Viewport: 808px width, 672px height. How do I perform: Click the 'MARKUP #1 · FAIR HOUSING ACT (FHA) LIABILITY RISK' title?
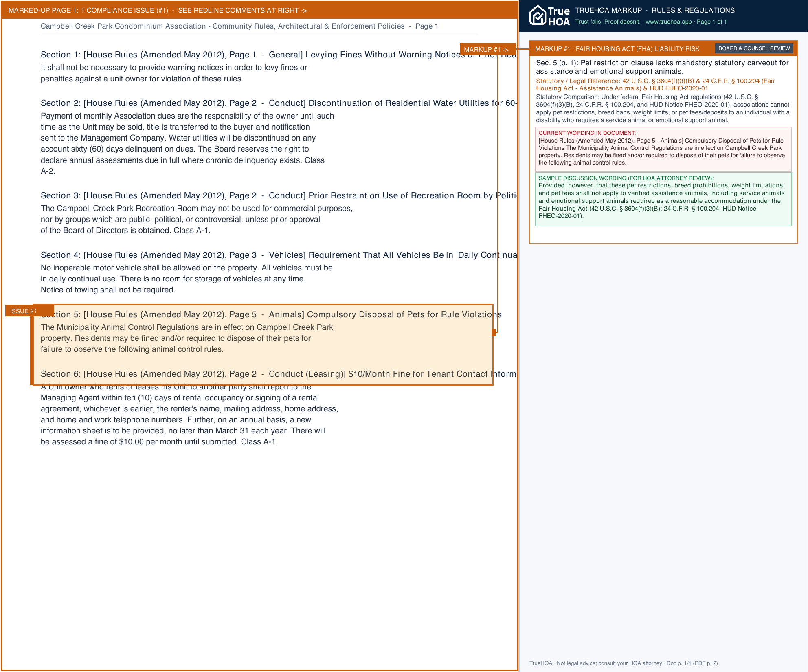[x=617, y=49]
